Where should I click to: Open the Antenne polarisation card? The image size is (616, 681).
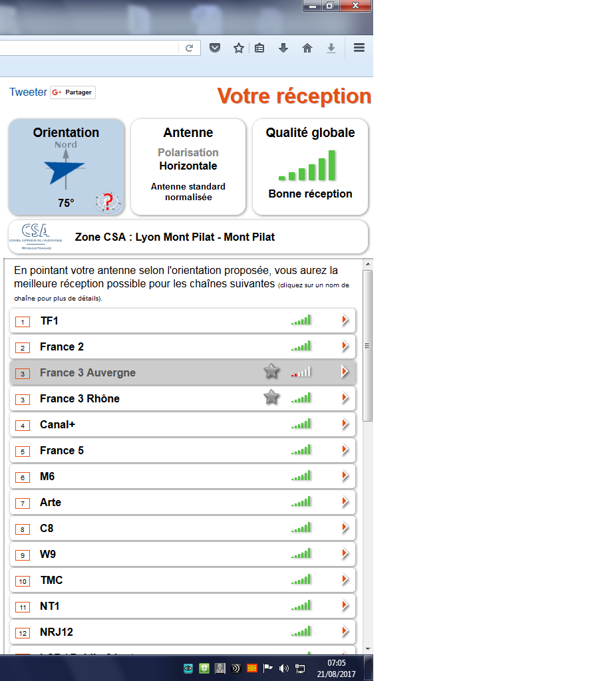(x=188, y=167)
